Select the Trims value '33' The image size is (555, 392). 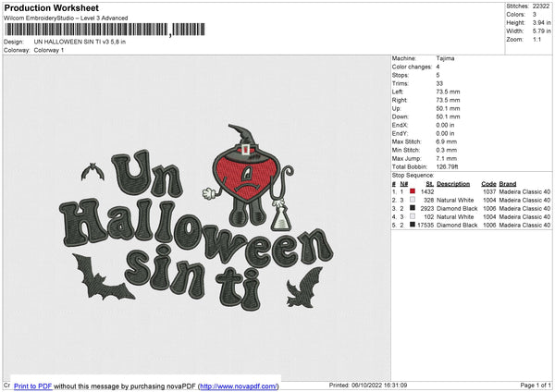pos(439,83)
